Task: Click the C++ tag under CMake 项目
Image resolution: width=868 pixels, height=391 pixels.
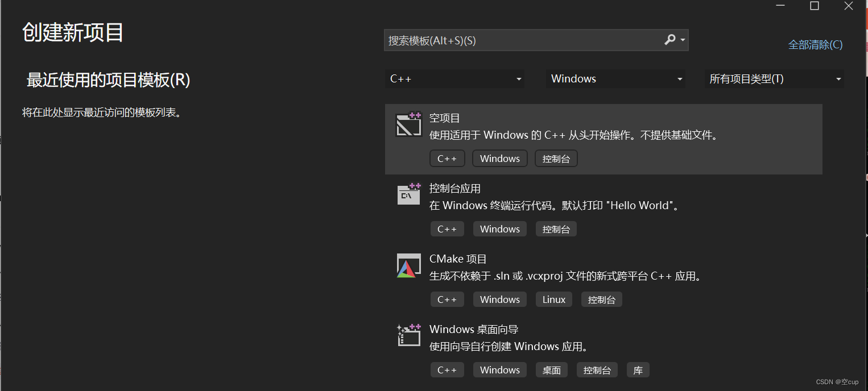Action: tap(447, 300)
